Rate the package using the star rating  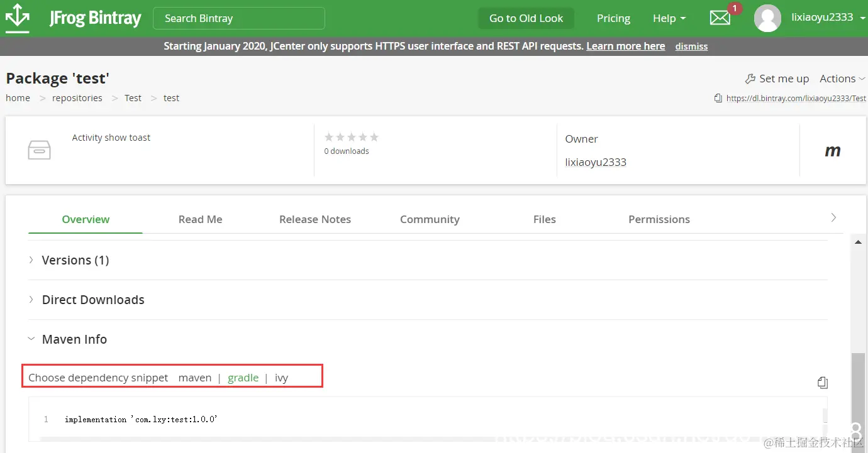tap(352, 137)
